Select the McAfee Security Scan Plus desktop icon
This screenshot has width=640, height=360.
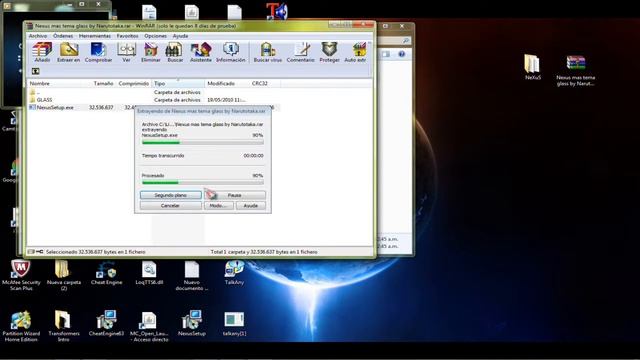click(x=21, y=275)
